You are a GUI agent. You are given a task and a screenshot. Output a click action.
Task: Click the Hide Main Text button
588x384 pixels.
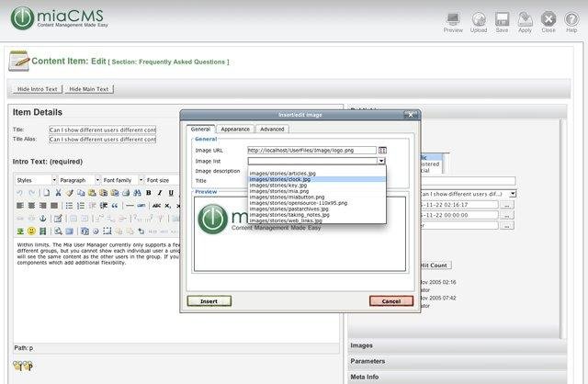point(89,89)
